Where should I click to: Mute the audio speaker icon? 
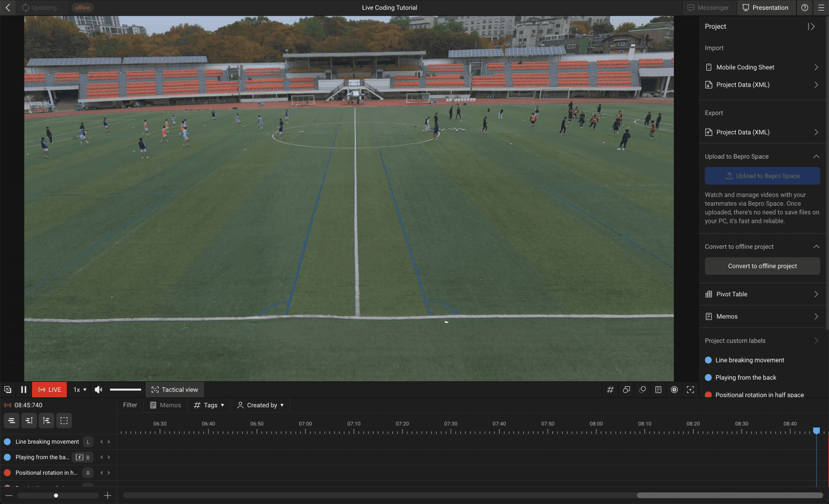coord(98,390)
